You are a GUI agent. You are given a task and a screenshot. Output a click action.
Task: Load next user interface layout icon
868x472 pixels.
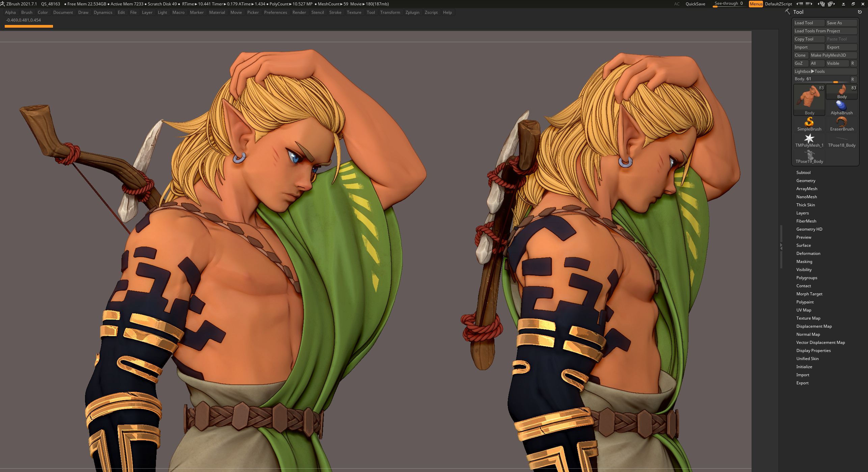(831, 4)
